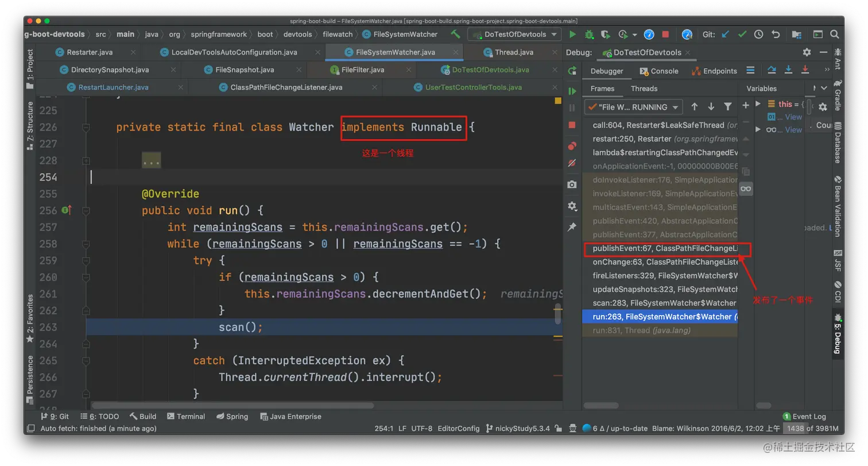Expand 'this' variable node
This screenshot has width=868, height=466.
(x=758, y=104)
